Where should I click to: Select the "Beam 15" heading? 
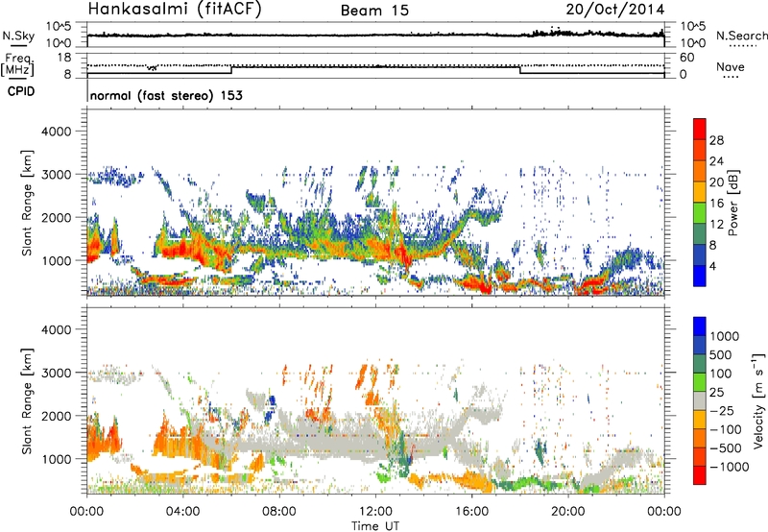(374, 11)
